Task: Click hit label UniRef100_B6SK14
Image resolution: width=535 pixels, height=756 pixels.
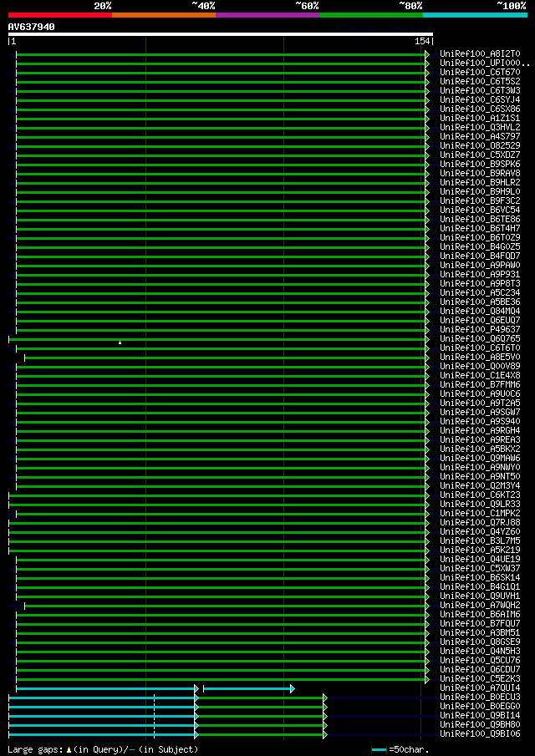Action: point(480,578)
